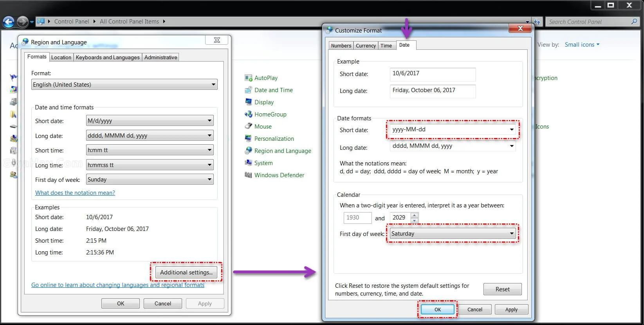Open the Mouse settings icon
The image size is (644, 325).
click(x=249, y=127)
